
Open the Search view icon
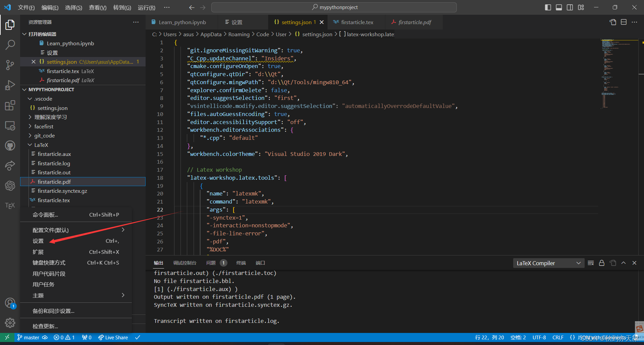coord(10,45)
